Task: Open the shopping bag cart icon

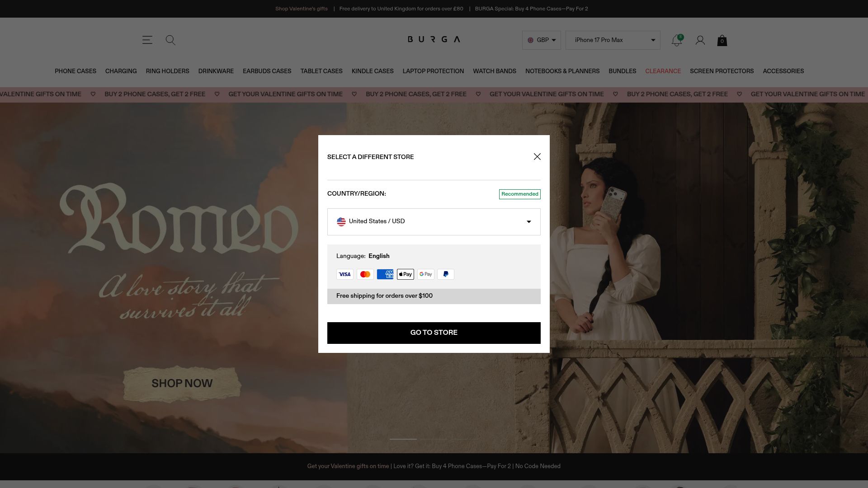Action: [722, 41]
